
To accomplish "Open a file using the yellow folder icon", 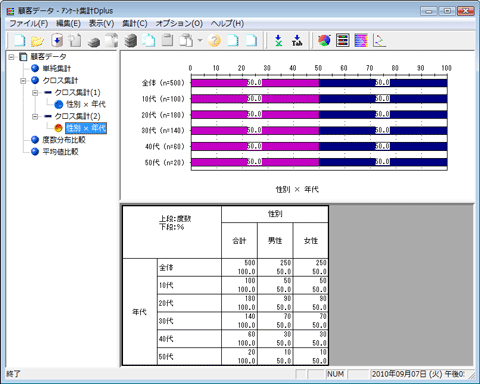I will tap(38, 41).
